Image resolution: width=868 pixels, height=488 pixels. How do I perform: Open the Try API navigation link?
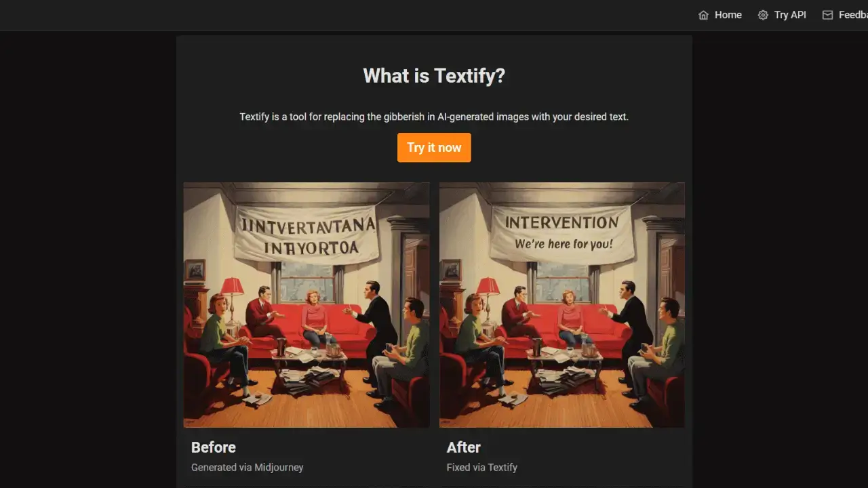(782, 15)
